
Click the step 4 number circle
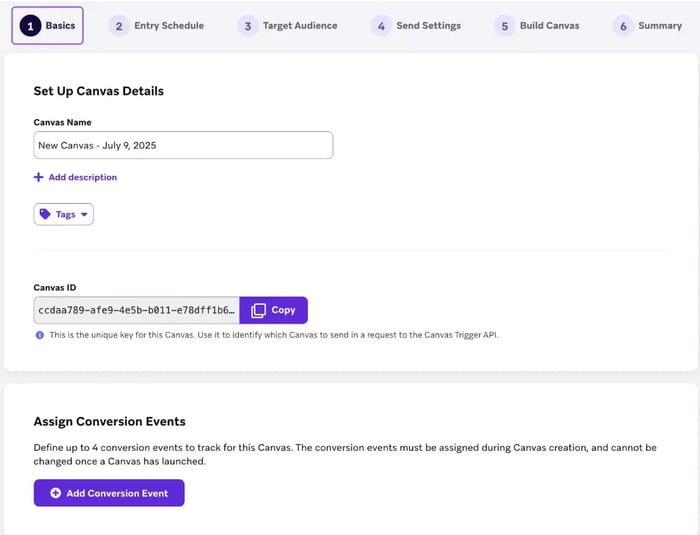tap(381, 26)
